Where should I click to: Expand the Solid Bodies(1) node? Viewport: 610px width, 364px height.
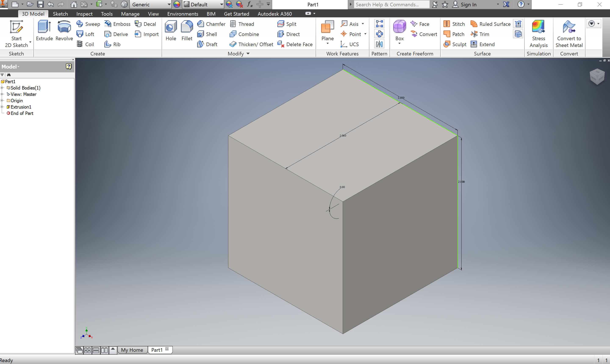point(2,88)
